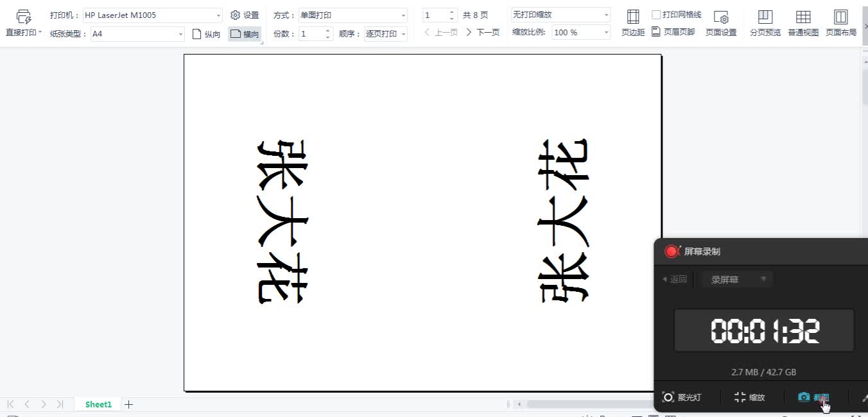Open header and footer (页眉页脚)
The image size is (868, 417).
[673, 31]
